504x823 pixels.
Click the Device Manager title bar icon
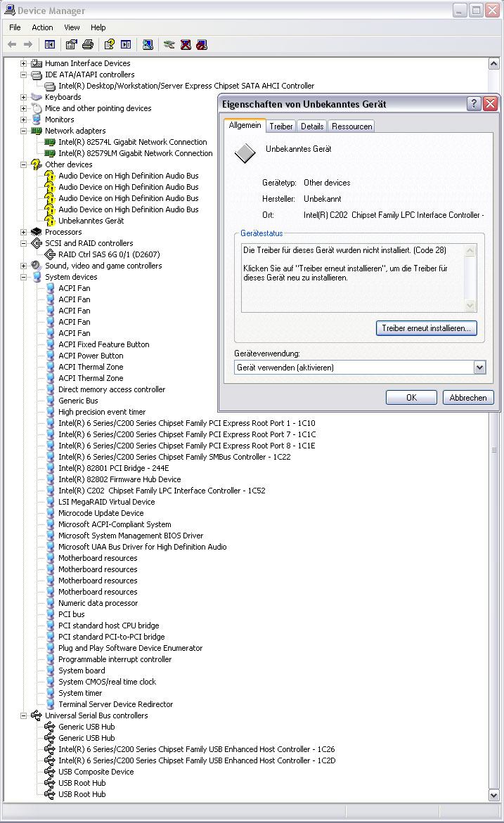click(9, 10)
